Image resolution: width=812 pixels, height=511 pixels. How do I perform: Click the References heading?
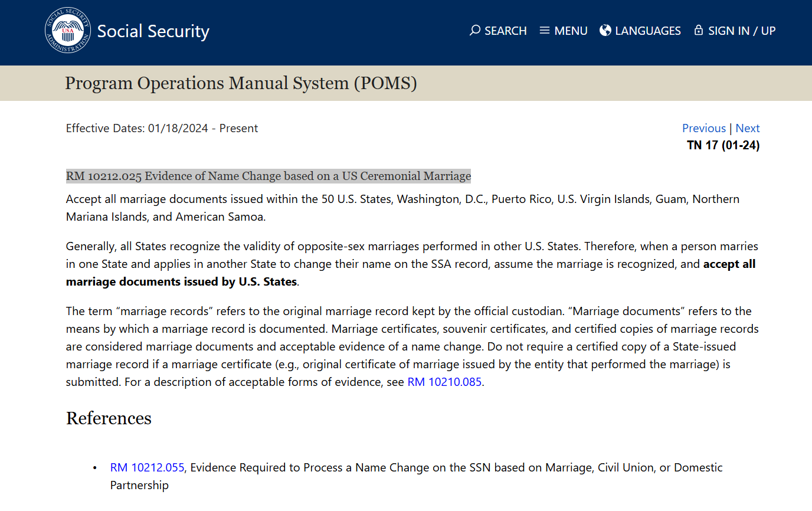tap(109, 418)
